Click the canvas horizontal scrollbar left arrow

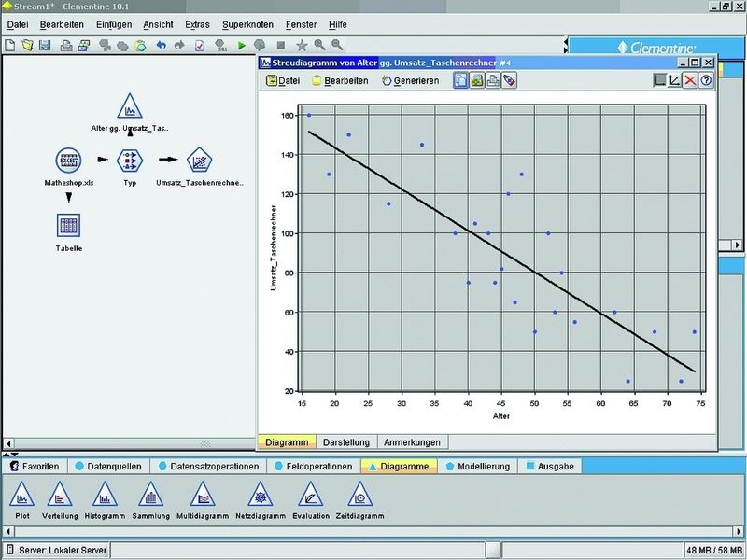click(x=8, y=443)
